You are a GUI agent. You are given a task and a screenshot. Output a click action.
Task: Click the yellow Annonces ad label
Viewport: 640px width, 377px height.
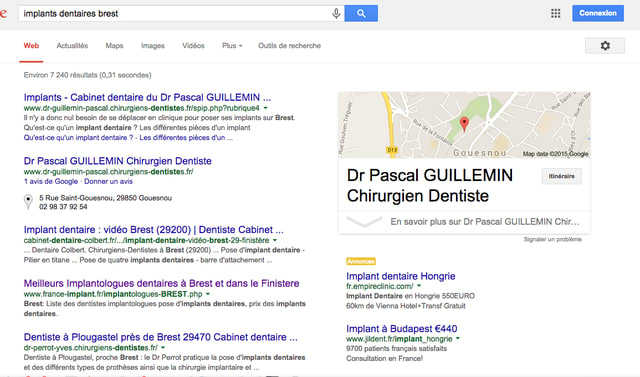coord(361,261)
